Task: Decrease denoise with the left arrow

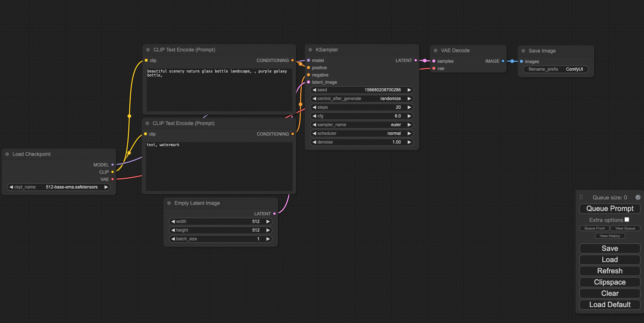Action: click(314, 142)
